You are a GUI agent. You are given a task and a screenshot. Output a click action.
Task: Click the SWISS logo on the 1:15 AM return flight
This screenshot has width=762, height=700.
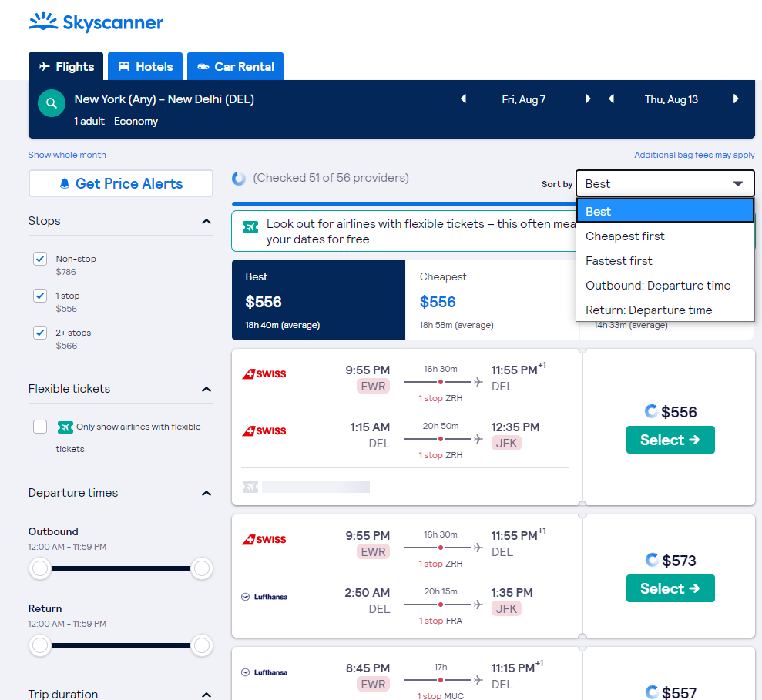264,431
